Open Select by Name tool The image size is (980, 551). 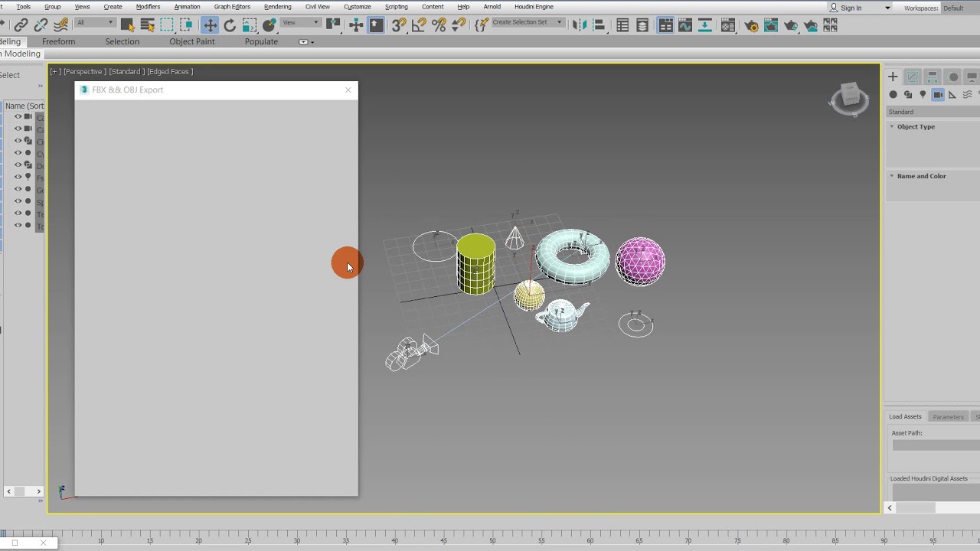[x=147, y=25]
